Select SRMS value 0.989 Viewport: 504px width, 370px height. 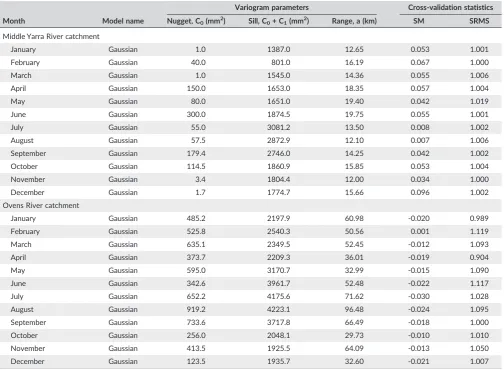tap(479, 218)
